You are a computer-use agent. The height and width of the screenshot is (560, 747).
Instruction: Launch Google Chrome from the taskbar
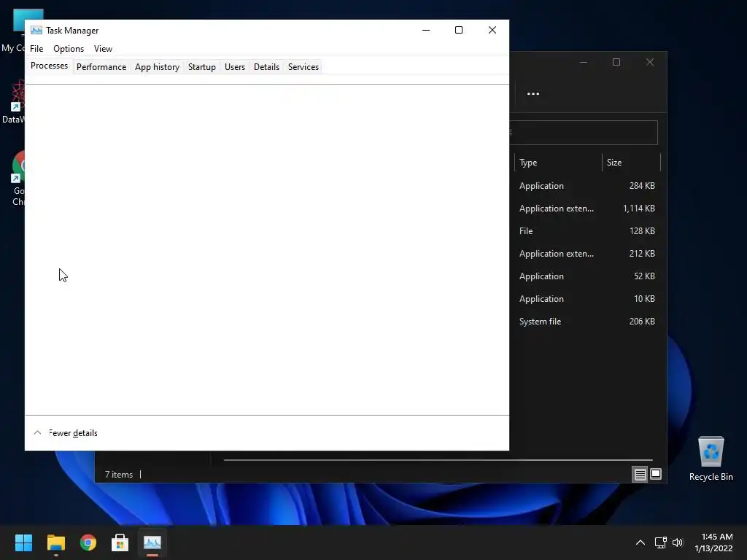(88, 542)
